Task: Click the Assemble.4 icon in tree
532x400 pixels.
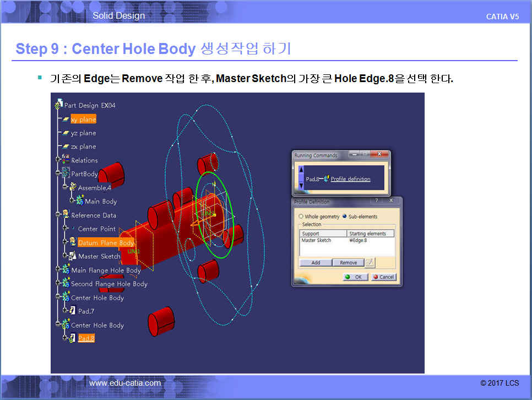Action: pyautogui.click(x=72, y=188)
